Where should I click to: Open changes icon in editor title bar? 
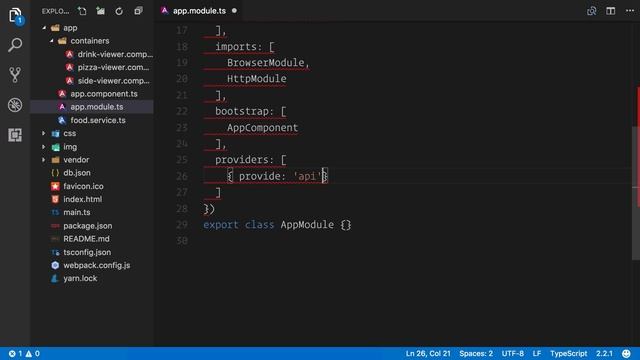pos(591,11)
